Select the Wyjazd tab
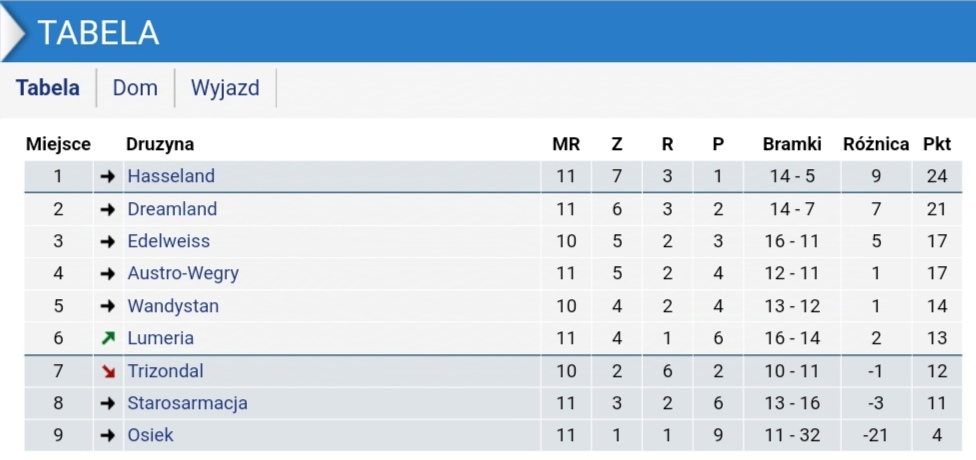 tap(225, 88)
